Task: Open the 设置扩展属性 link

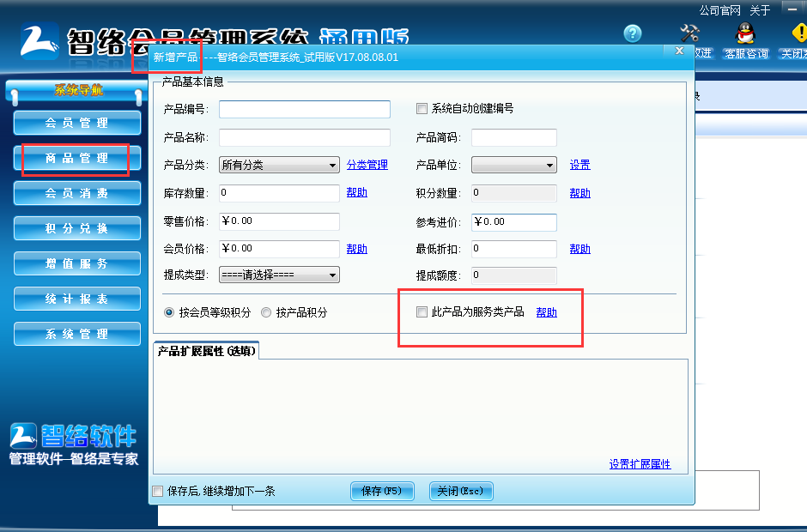Action: pos(640,464)
